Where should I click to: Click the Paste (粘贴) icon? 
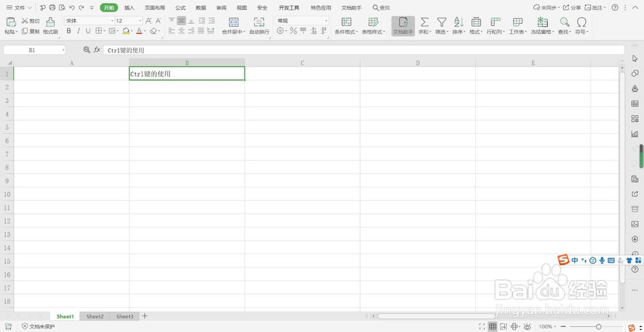[11, 22]
